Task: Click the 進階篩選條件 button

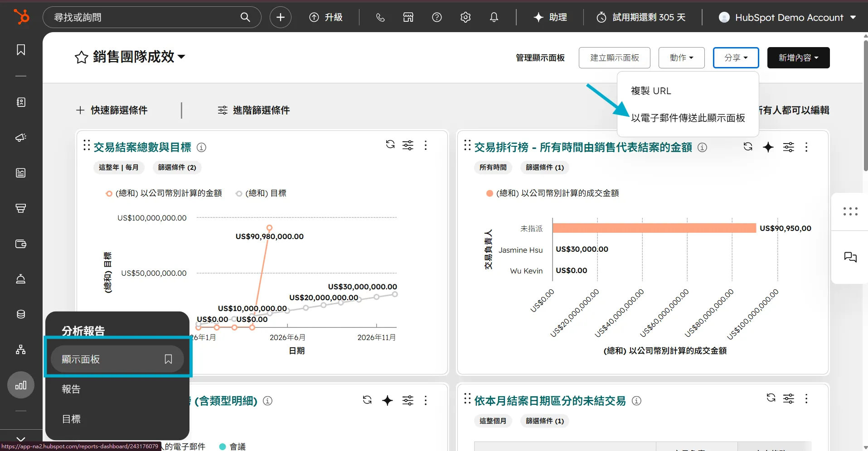Action: tap(254, 110)
